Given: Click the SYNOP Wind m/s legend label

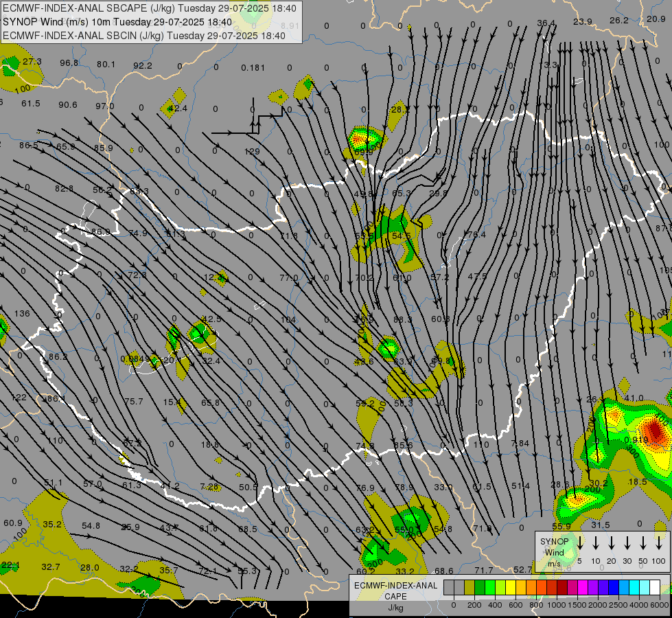Looking at the screenshot, I should click(x=554, y=552).
